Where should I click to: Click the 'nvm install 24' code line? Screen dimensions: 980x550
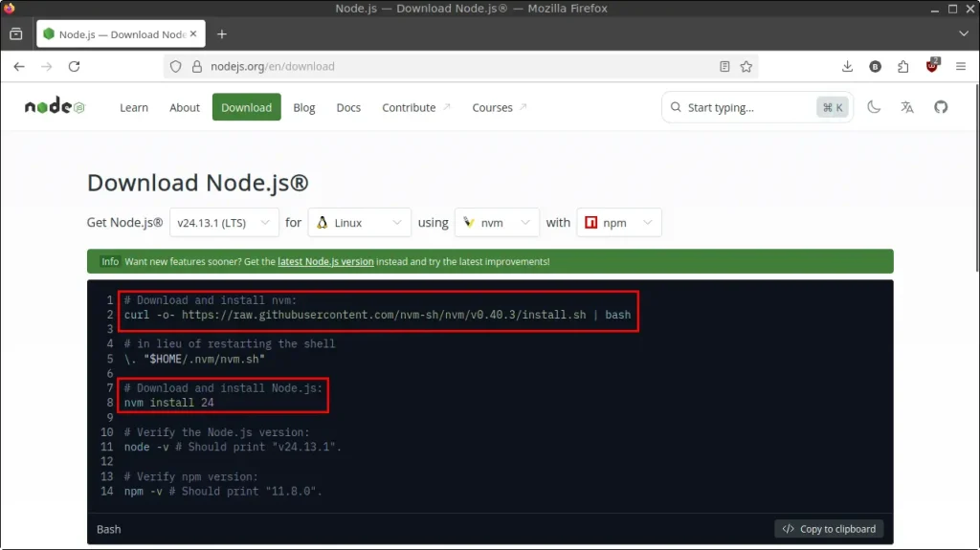pos(168,403)
